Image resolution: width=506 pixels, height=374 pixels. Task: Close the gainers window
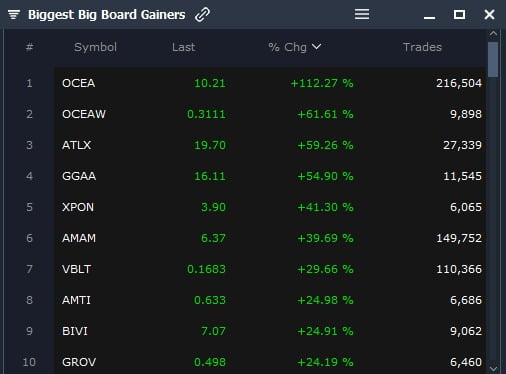point(489,14)
